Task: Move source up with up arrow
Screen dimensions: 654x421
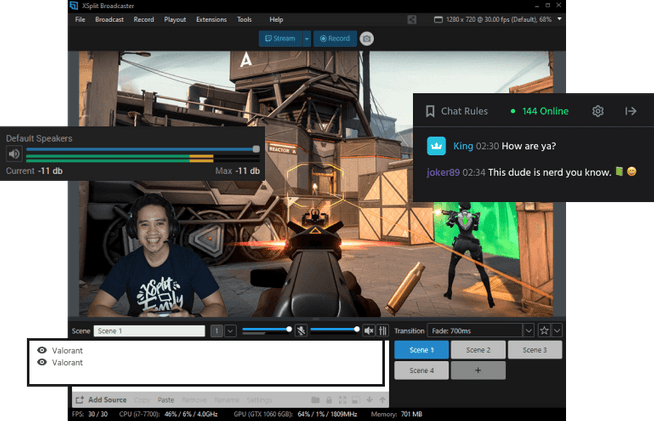Action: (x=382, y=400)
